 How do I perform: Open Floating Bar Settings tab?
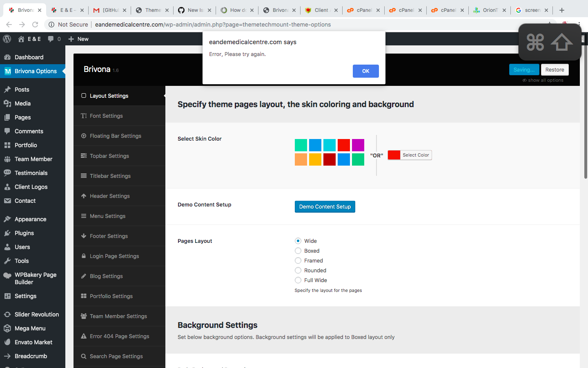119,136
